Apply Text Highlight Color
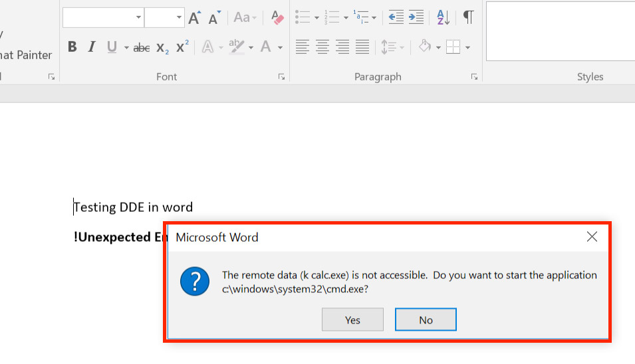Image resolution: width=635 pixels, height=364 pixels. [x=237, y=47]
